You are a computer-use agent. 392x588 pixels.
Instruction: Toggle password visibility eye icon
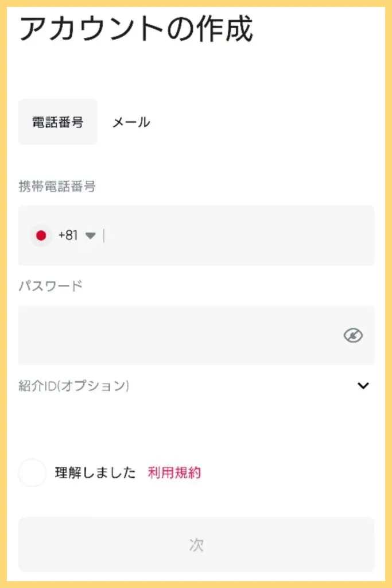pyautogui.click(x=353, y=335)
